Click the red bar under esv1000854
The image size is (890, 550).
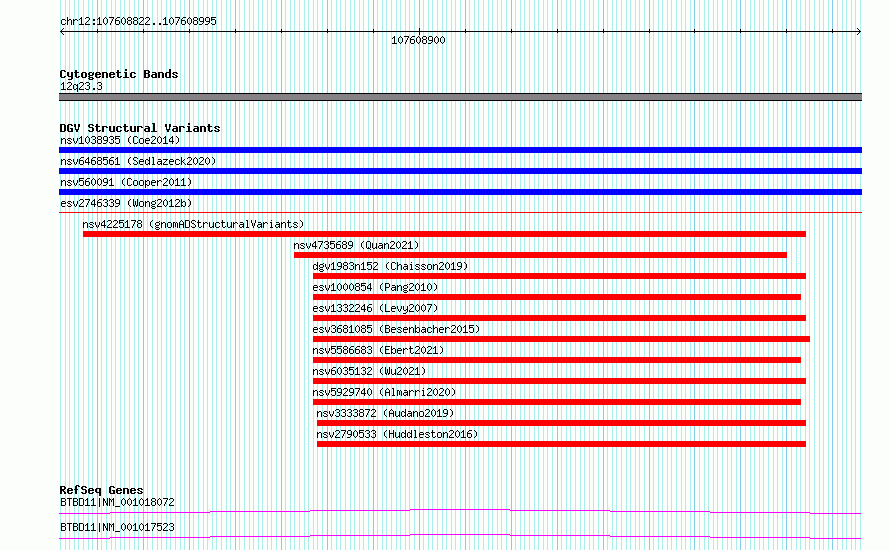coord(557,297)
